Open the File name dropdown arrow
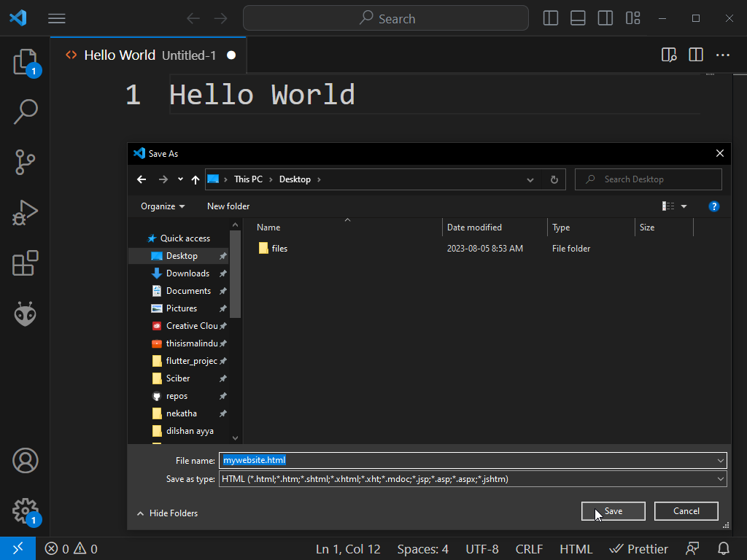This screenshot has width=747, height=560. point(721,461)
